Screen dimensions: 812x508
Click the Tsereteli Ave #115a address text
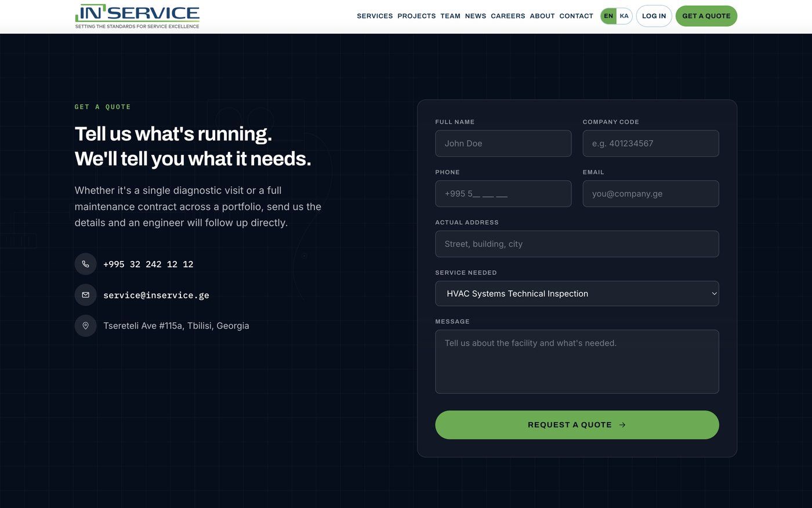click(x=176, y=326)
